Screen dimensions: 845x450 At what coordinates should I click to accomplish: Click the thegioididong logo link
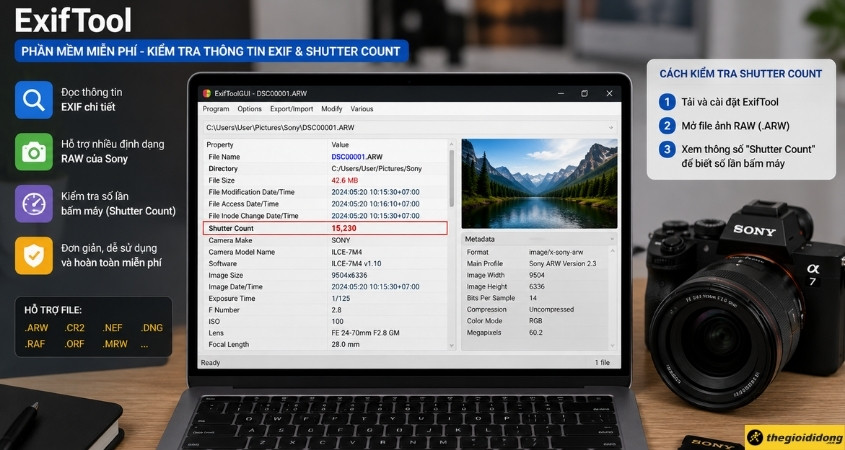coord(795,438)
